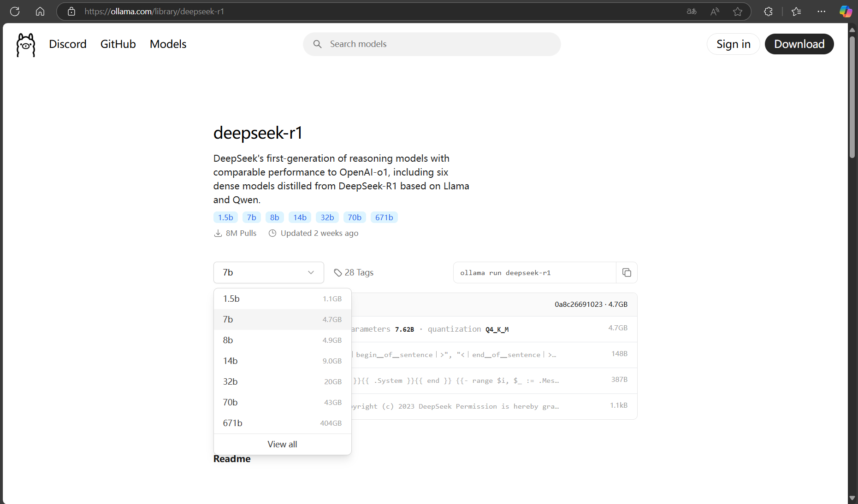Image resolution: width=858 pixels, height=504 pixels.
Task: Select the 1.5b option in dropdown
Action: pyautogui.click(x=283, y=299)
